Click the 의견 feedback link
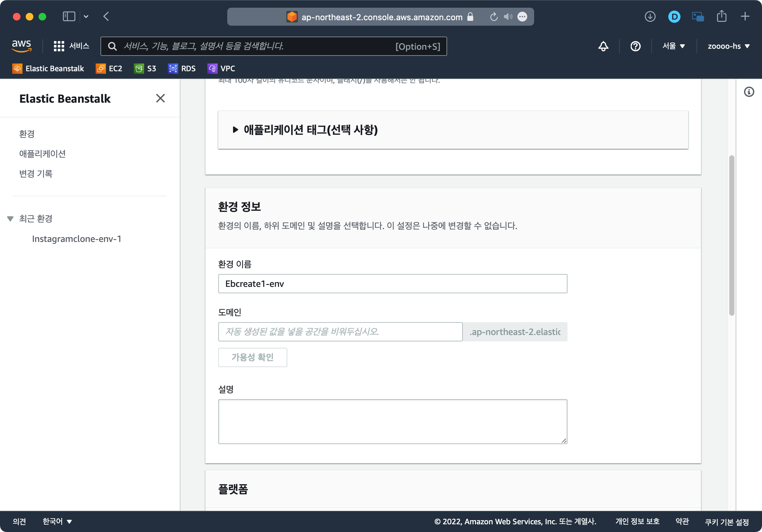 click(19, 521)
